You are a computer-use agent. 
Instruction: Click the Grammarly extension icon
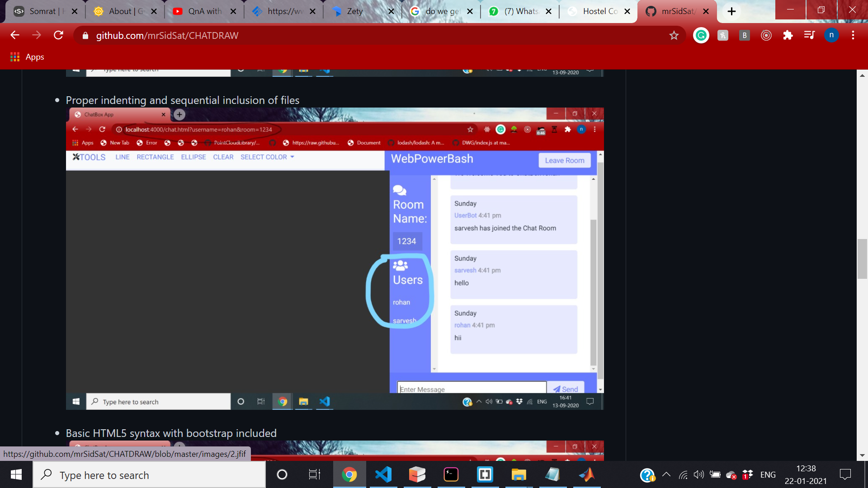tap(701, 35)
